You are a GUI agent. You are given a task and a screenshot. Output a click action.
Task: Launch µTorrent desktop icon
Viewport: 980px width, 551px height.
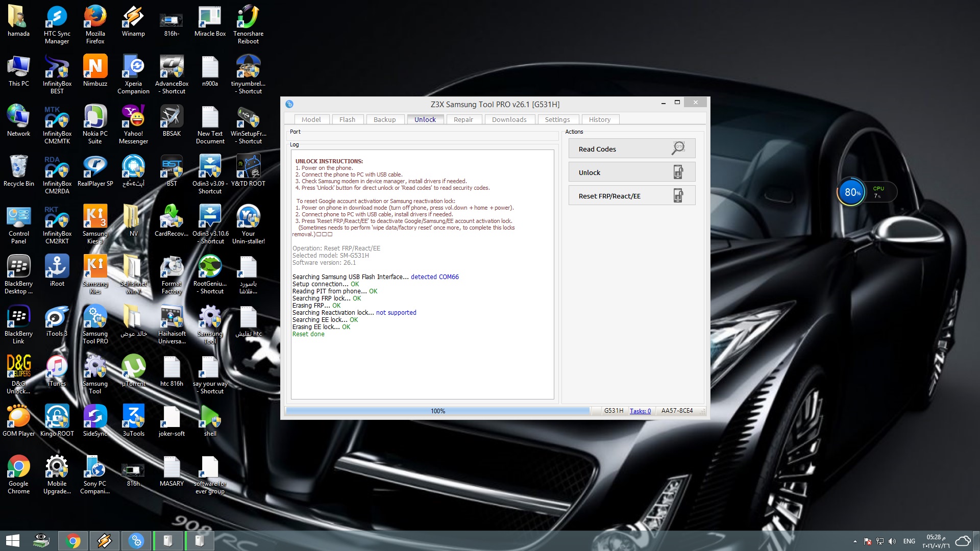point(133,371)
